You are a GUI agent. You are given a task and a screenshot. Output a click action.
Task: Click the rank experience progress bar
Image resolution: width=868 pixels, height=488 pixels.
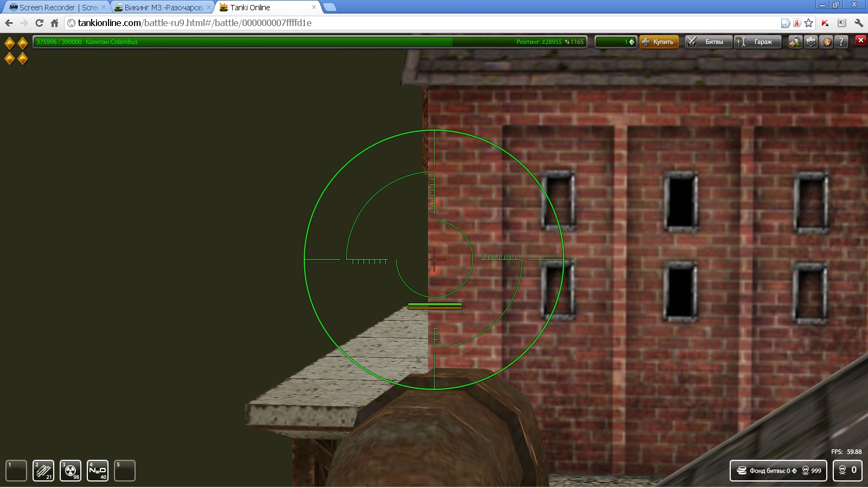310,42
